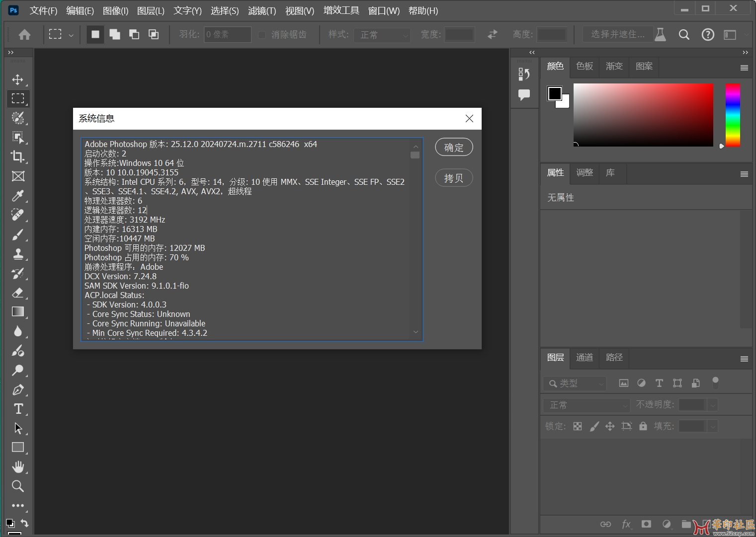Select the Eraser tool

tap(18, 293)
